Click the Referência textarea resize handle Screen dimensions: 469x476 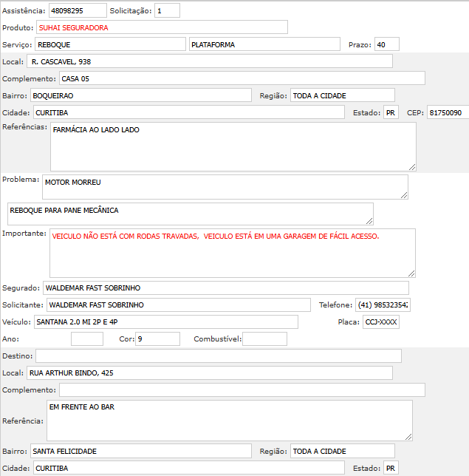[408, 437]
